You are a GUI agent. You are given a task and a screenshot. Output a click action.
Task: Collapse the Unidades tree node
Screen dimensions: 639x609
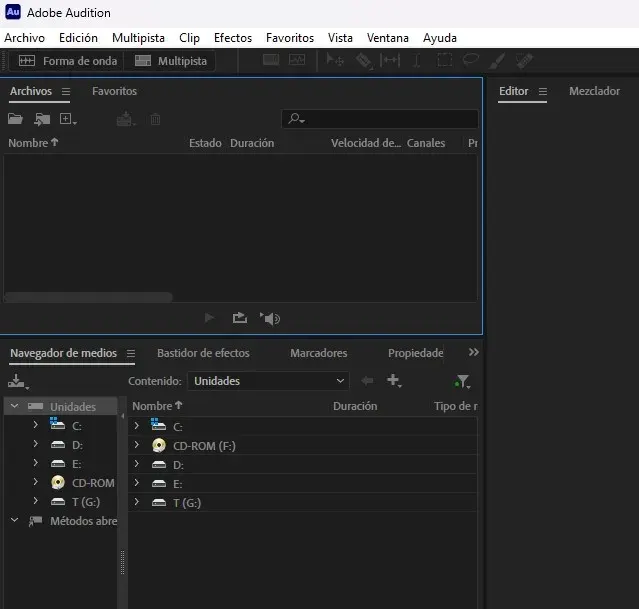coord(14,406)
